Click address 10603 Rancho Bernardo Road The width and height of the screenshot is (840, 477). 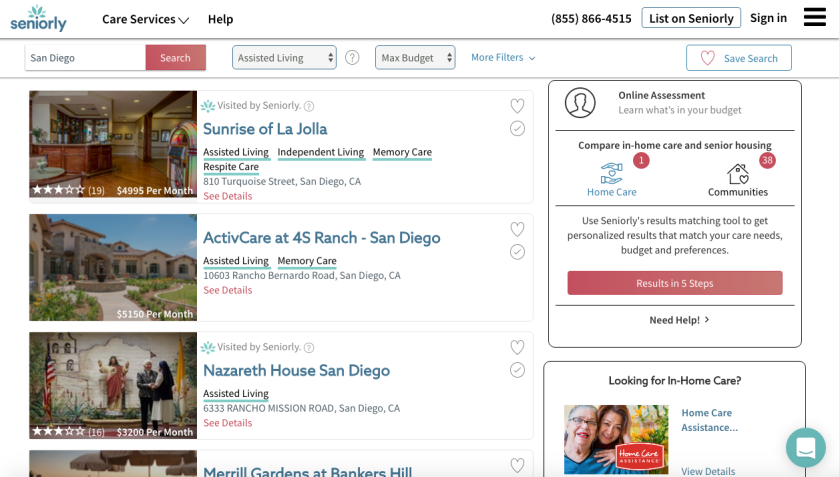pos(302,275)
